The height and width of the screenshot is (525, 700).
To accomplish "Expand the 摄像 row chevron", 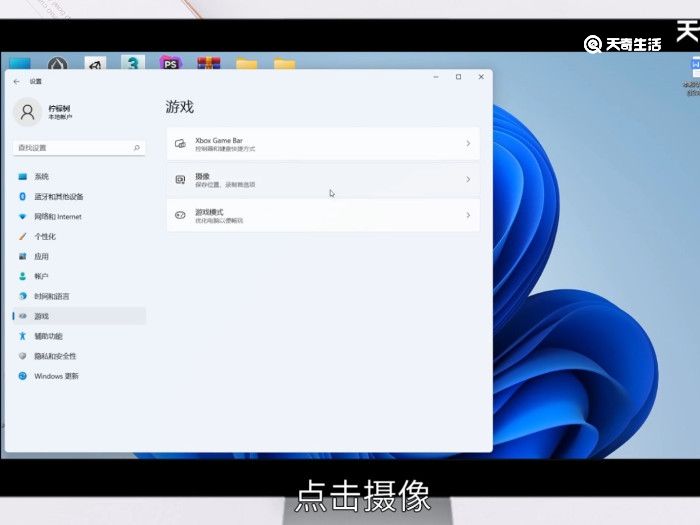I will [x=468, y=179].
